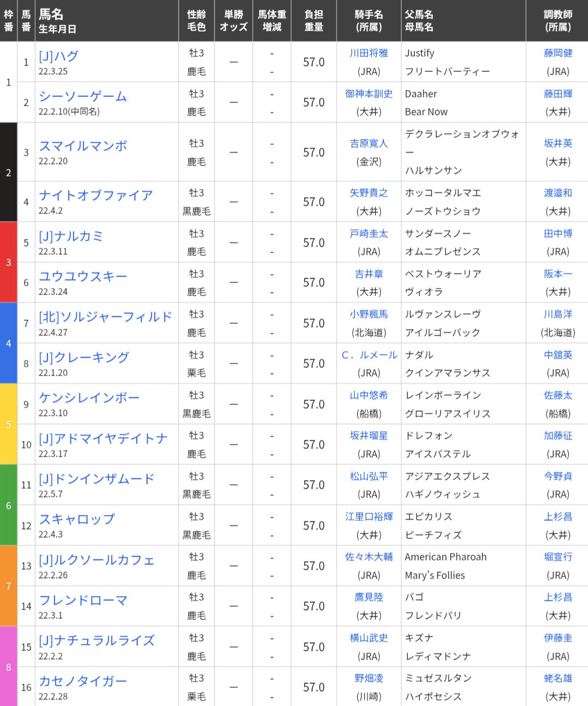Open [J]クレーキング's profile
Screen dimensions: 588x706
pos(83,357)
